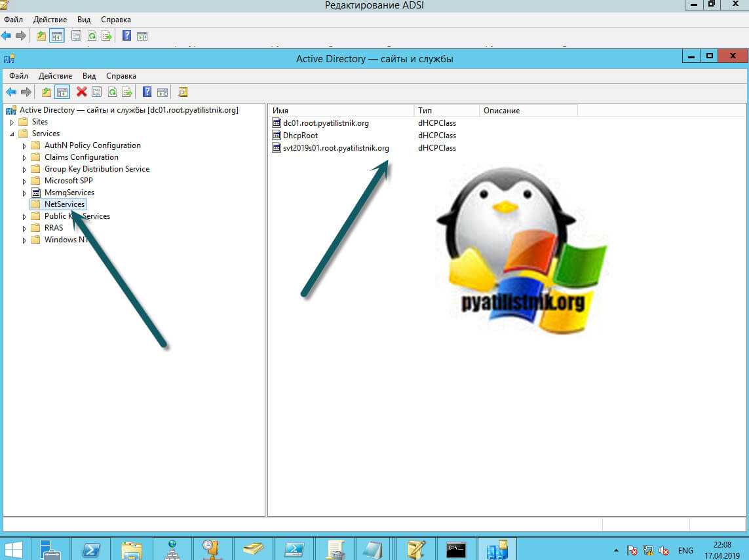Viewport: 749px width, 560px height.
Task: Open Command Prompt from the taskbar
Action: (x=455, y=549)
